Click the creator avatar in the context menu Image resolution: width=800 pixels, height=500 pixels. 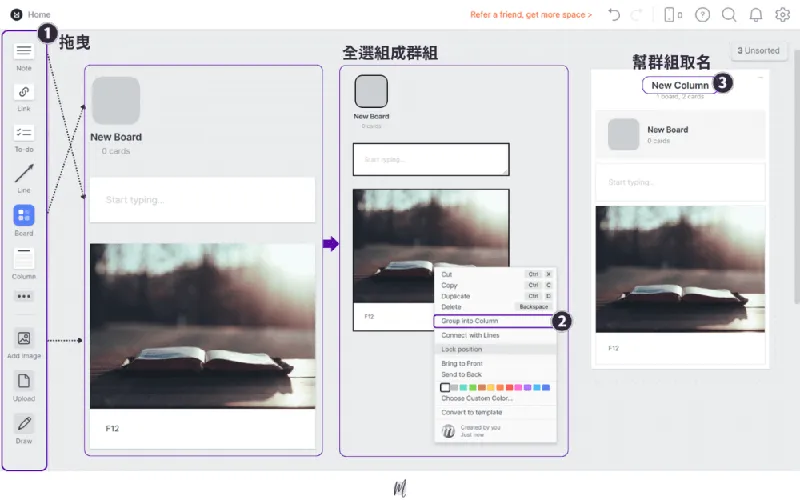click(448, 431)
